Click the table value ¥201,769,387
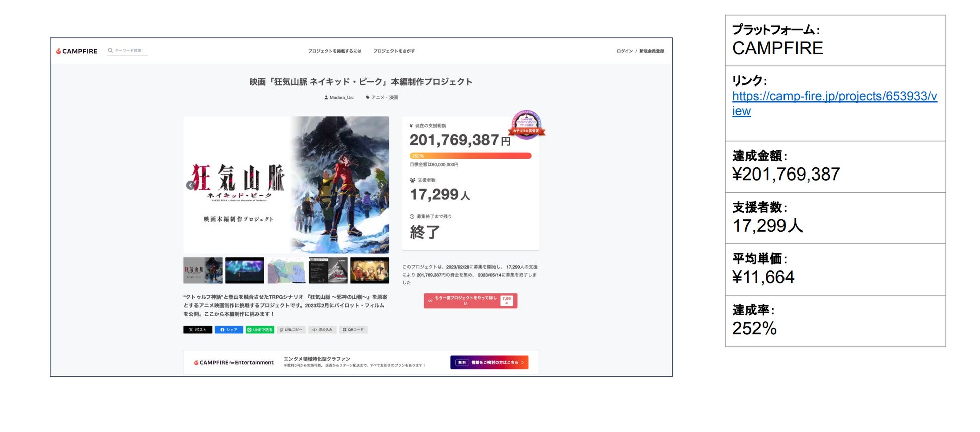The height and width of the screenshot is (432, 980). pos(786,175)
